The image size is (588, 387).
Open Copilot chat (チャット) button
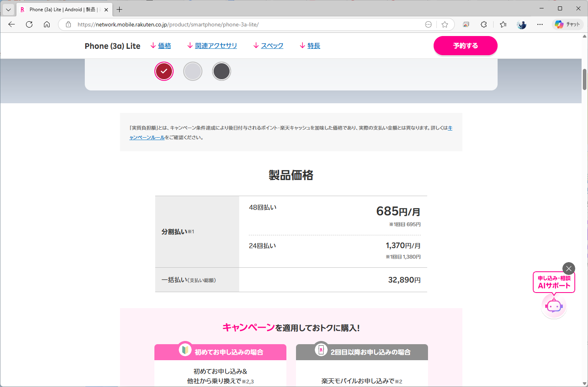[x=568, y=24]
